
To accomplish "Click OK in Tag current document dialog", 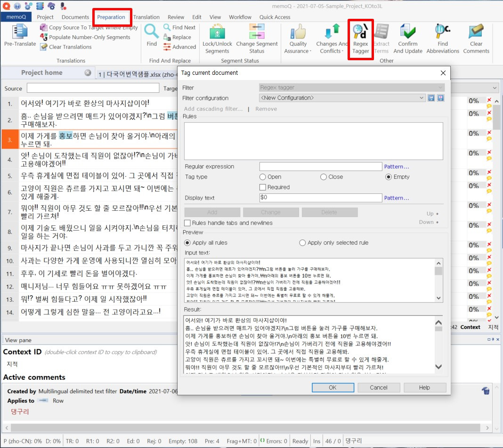I will click(x=333, y=387).
